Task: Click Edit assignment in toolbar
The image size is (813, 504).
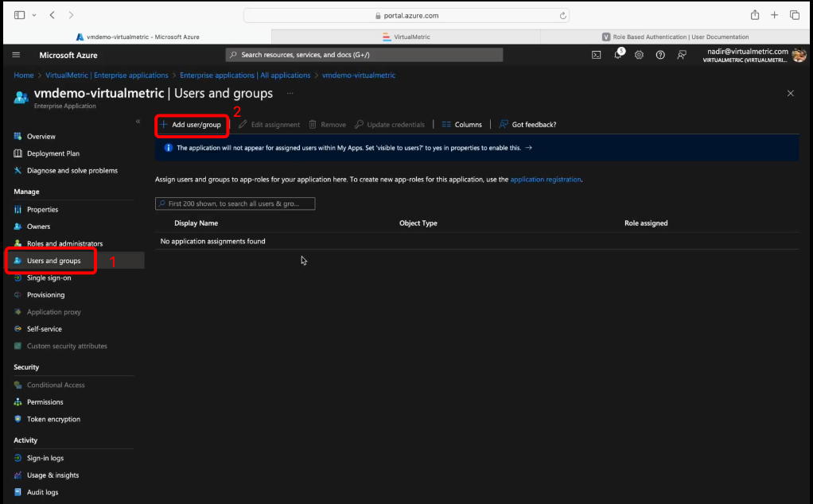Action: [269, 125]
